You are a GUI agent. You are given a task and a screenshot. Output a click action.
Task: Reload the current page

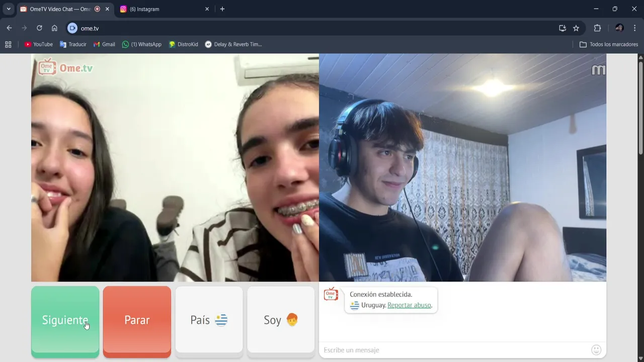tap(39, 28)
